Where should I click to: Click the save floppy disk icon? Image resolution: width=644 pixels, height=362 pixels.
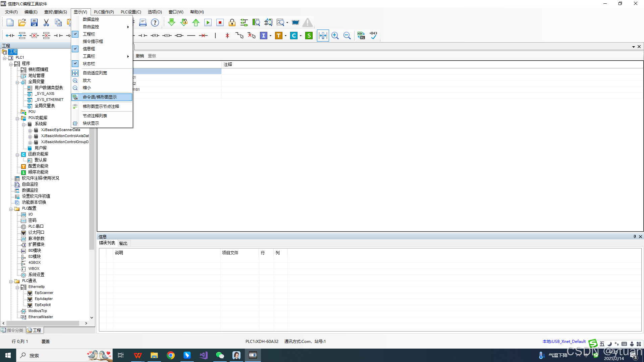[34, 22]
